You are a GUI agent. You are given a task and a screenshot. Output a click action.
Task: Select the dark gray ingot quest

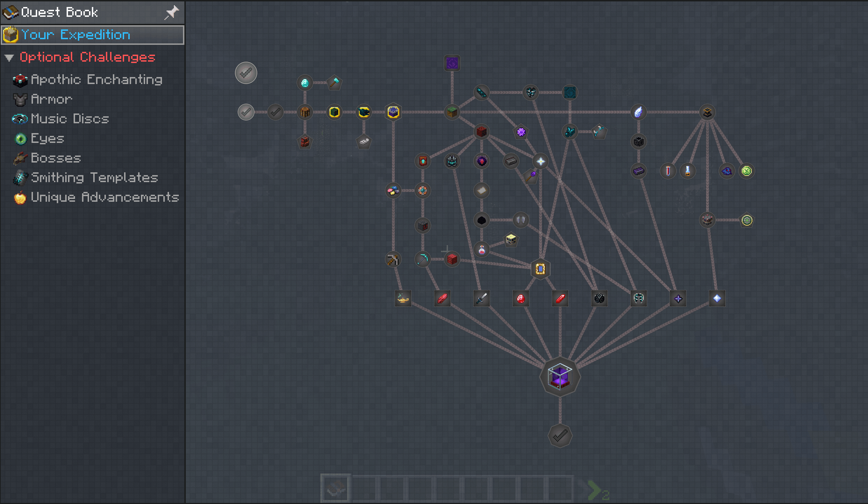pyautogui.click(x=511, y=161)
